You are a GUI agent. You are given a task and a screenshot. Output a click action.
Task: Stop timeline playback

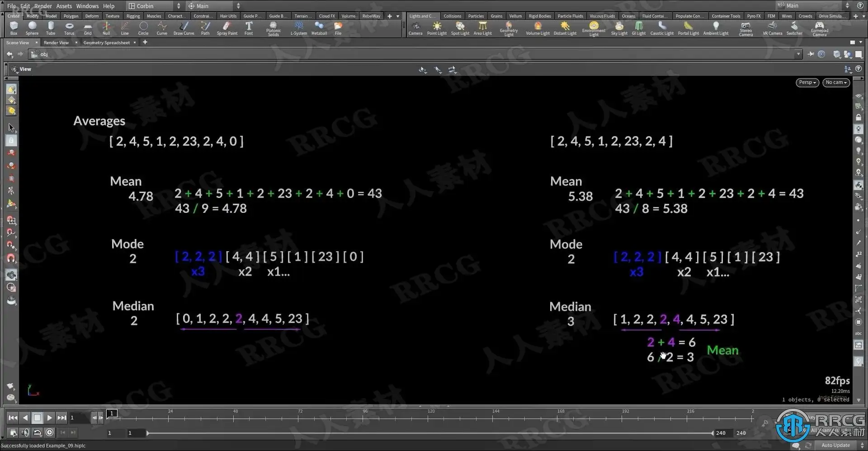[x=38, y=418]
